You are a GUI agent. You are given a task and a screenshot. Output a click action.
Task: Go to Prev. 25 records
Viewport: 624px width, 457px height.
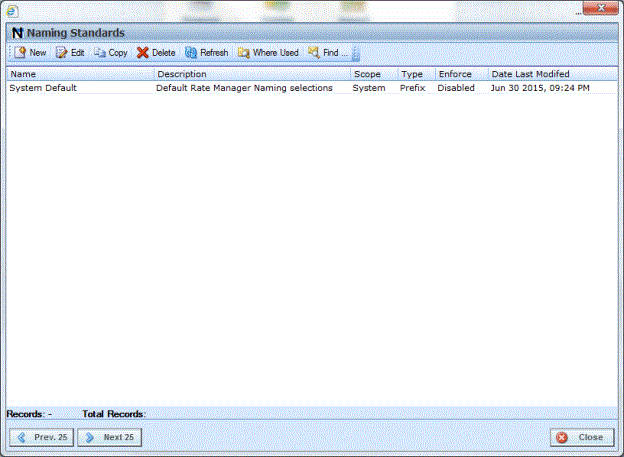pos(42,437)
